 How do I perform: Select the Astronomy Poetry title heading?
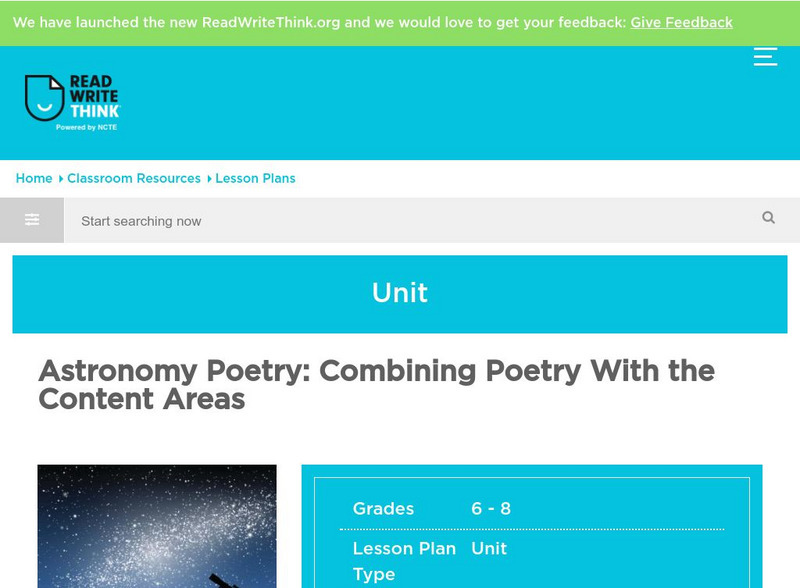tap(376, 385)
